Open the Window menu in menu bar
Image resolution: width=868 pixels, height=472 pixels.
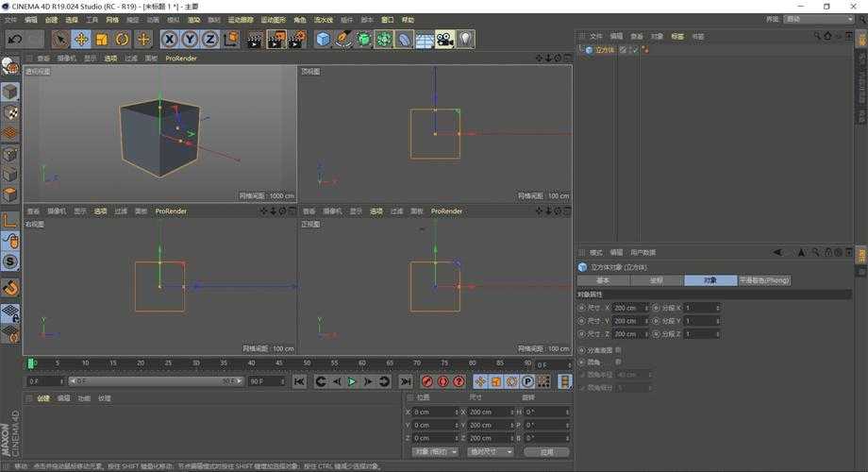point(387,20)
